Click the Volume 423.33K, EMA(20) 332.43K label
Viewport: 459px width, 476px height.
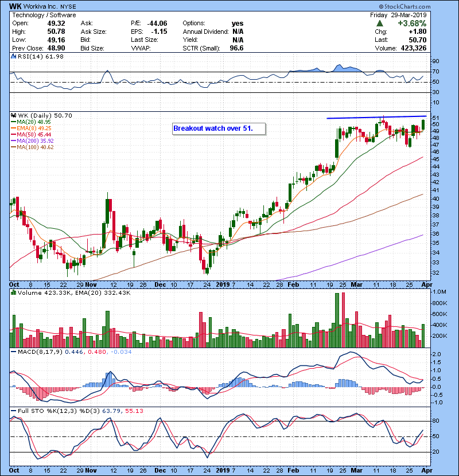(x=74, y=292)
